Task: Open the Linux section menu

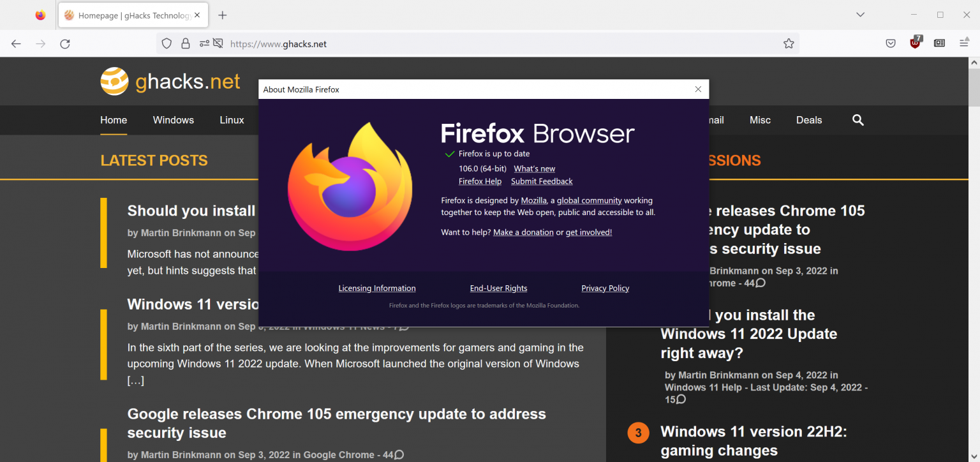Action: pos(231,120)
